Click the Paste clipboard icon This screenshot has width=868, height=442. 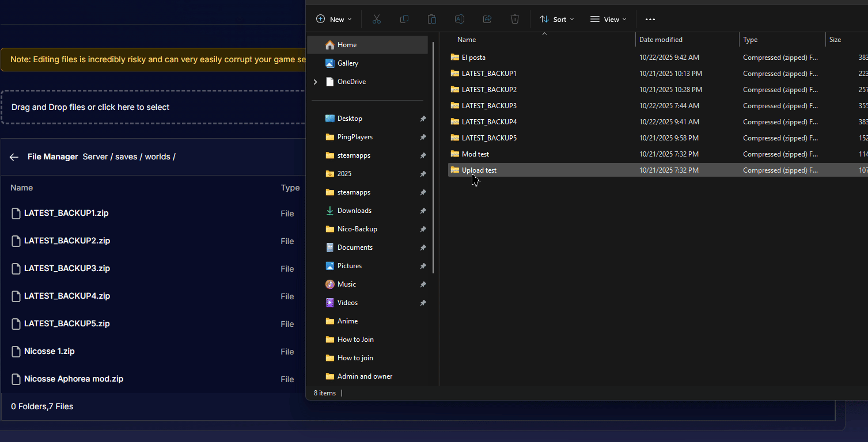click(x=432, y=19)
